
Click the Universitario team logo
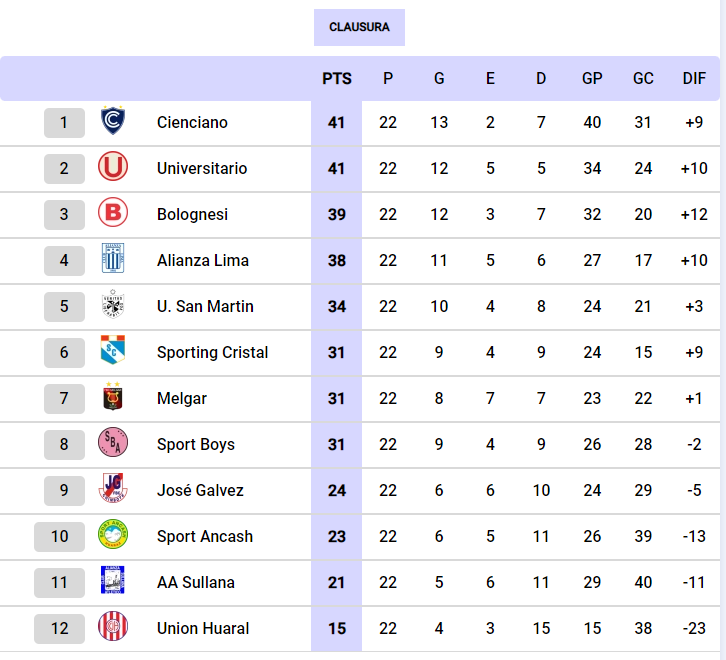(112, 168)
